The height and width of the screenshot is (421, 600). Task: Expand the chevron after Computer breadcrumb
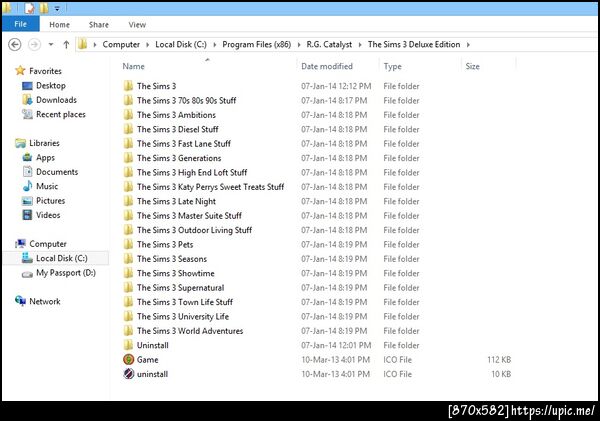click(x=148, y=45)
